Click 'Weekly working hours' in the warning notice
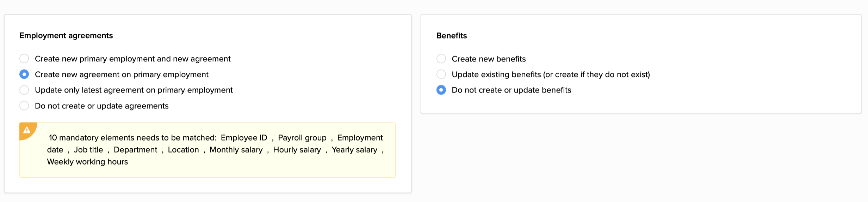The height and width of the screenshot is (202, 868). [87, 162]
